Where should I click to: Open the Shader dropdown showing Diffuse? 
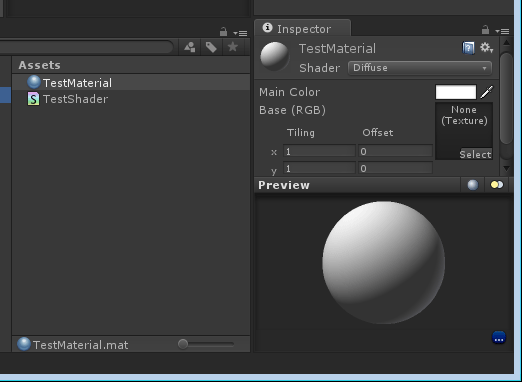pos(420,68)
